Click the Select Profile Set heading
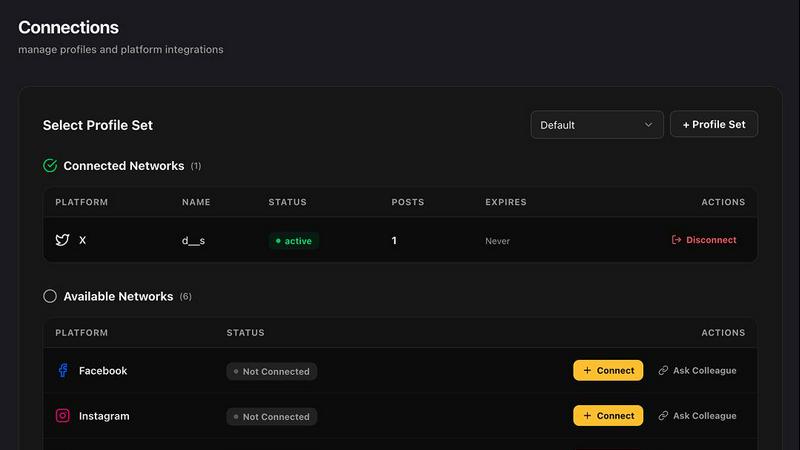The width and height of the screenshot is (800, 450). (x=98, y=125)
